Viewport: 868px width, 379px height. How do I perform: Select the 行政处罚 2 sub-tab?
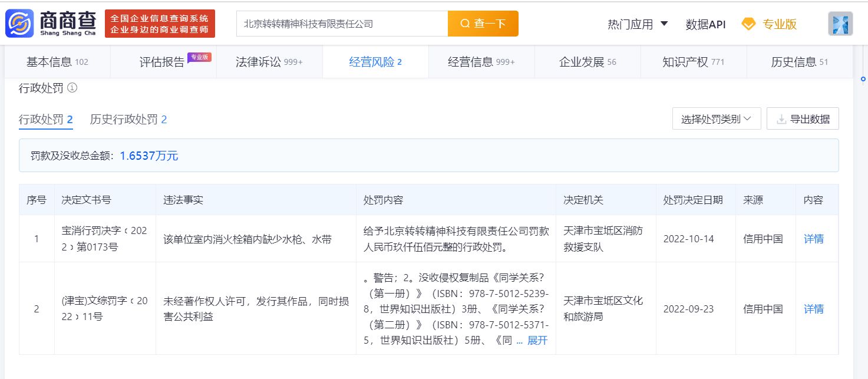pyautogui.click(x=46, y=120)
